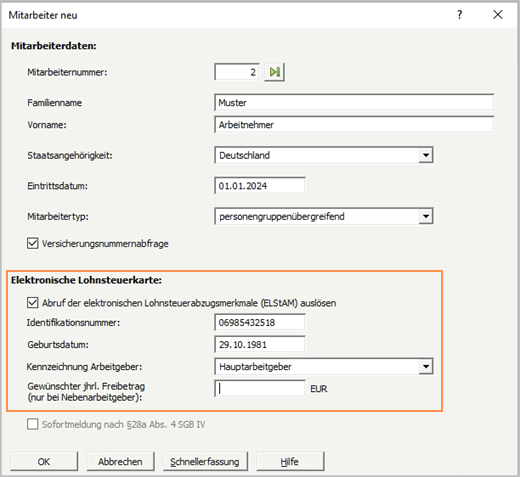Confirm with the OK button
The image size is (520, 477).
[x=44, y=461]
